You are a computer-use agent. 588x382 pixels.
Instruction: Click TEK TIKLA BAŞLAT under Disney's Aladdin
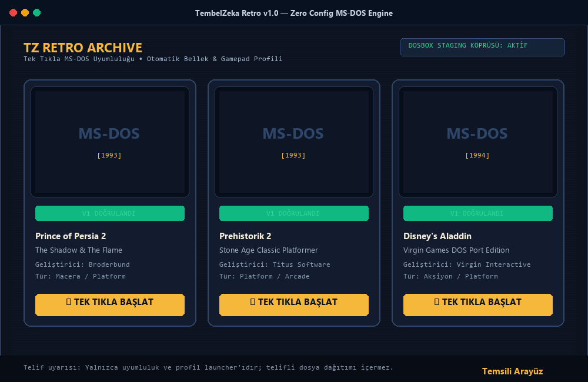(477, 304)
